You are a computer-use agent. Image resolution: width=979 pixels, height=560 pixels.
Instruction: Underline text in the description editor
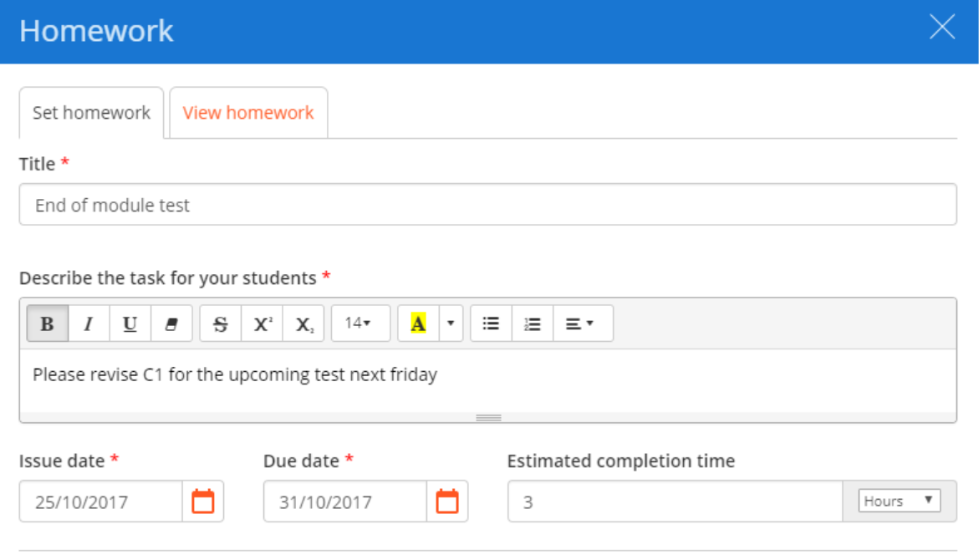(130, 323)
